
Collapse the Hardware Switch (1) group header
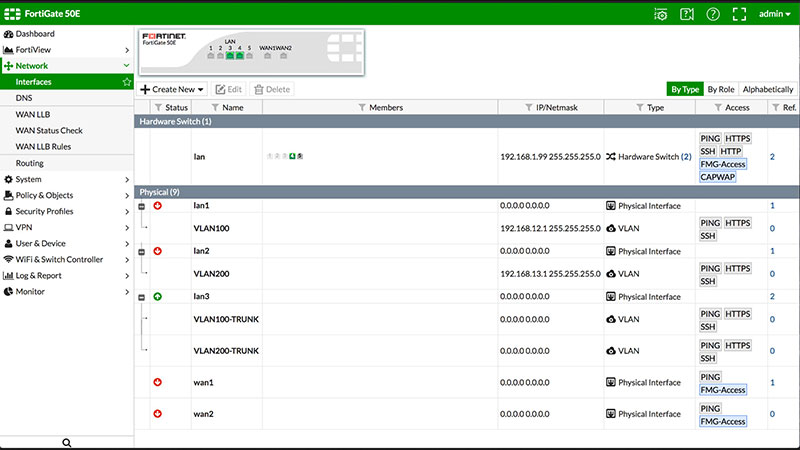[x=467, y=121]
